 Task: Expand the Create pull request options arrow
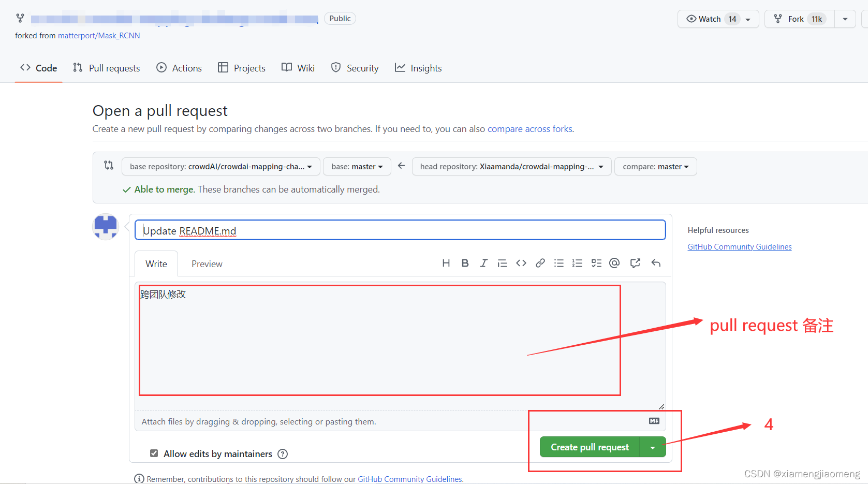pyautogui.click(x=653, y=447)
